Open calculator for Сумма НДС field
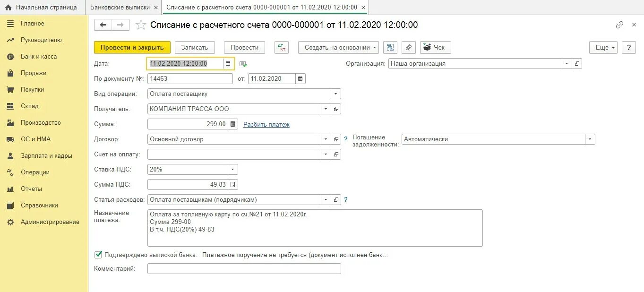This screenshot has height=292, width=644. (x=232, y=184)
